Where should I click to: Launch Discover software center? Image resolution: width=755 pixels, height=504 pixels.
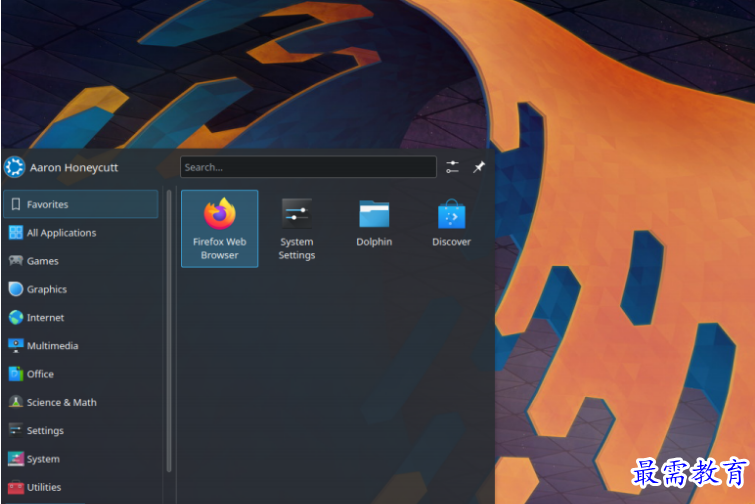pos(451,223)
